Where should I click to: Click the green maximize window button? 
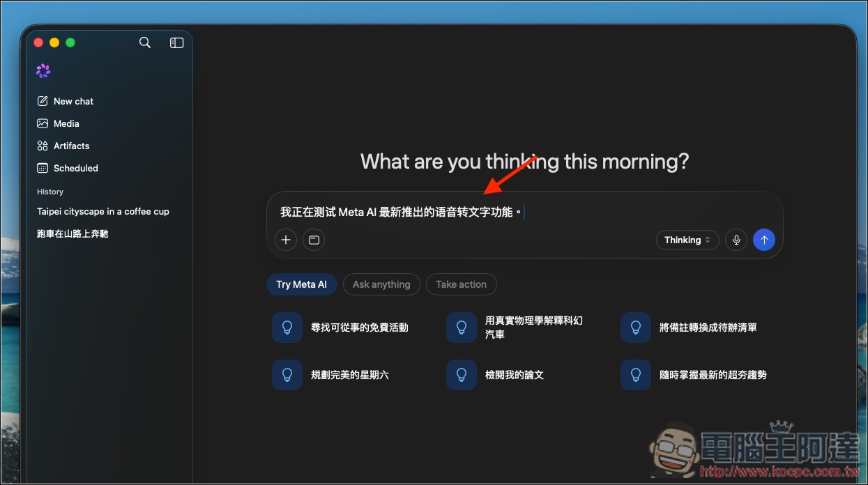pyautogui.click(x=70, y=43)
